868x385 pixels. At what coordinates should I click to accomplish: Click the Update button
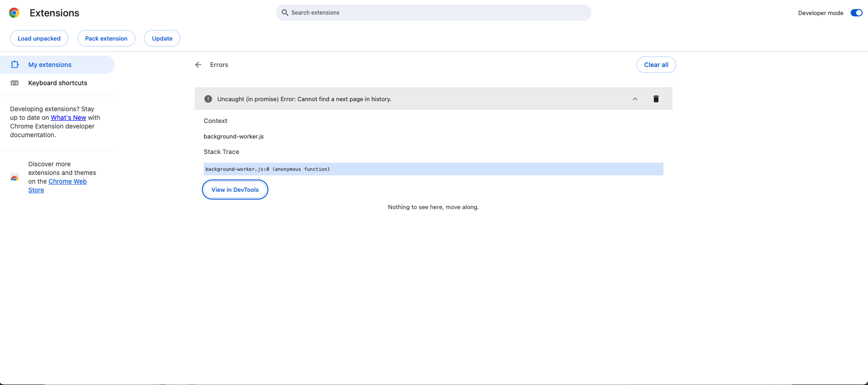pos(162,38)
